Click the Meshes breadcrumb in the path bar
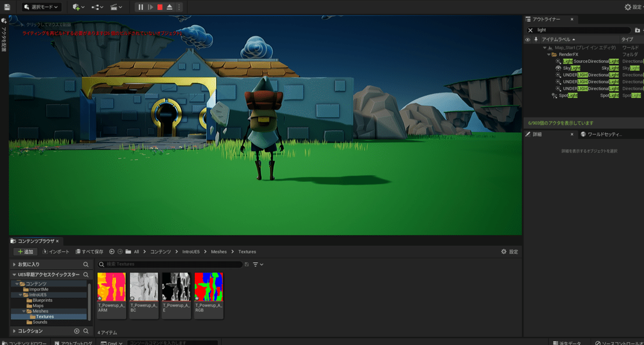 219,251
